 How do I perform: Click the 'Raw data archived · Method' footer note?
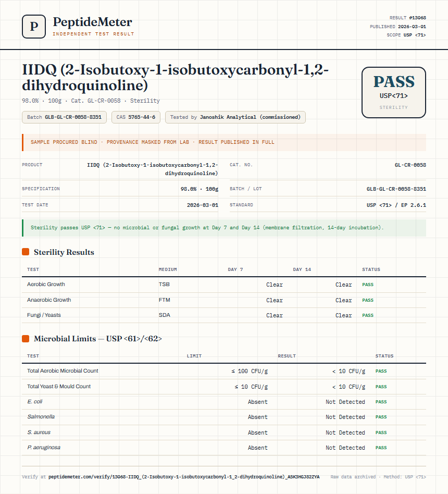click(378, 477)
